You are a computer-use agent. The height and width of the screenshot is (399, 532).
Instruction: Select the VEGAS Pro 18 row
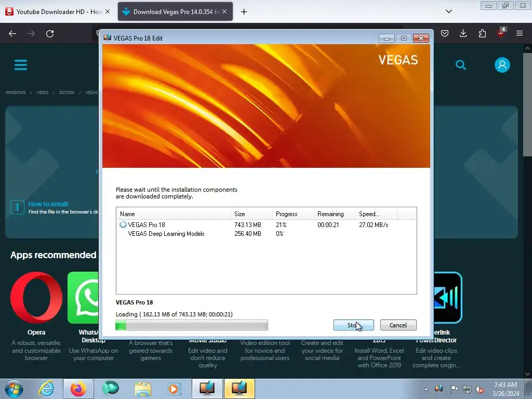(x=266, y=224)
